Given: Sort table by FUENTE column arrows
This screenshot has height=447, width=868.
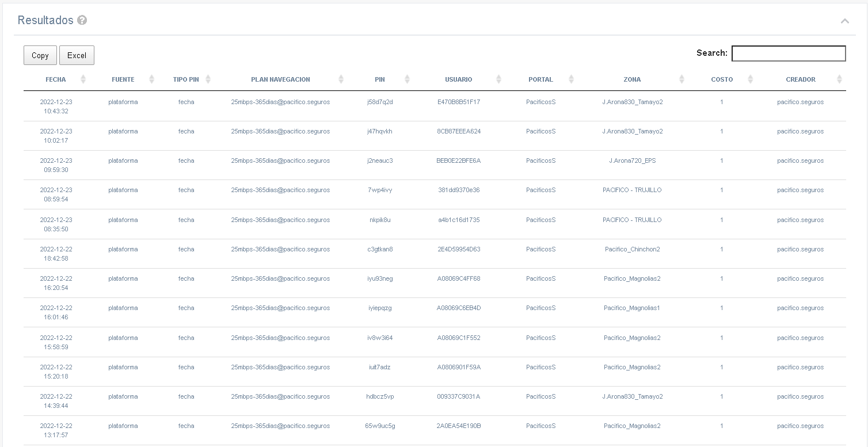Looking at the screenshot, I should (x=151, y=79).
